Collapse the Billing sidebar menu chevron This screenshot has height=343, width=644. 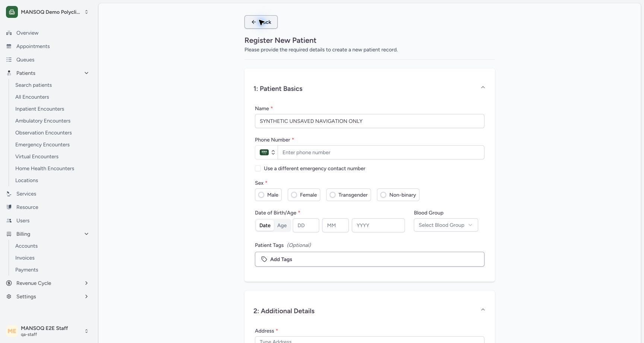(x=86, y=234)
